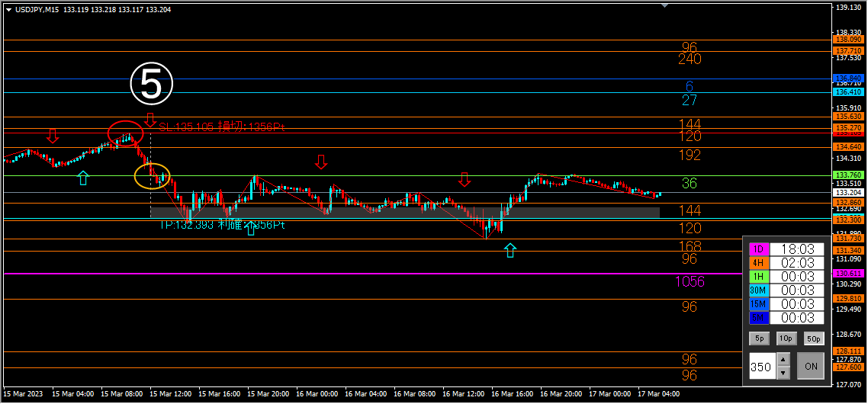Click the 129.810 orange price label

849,298
